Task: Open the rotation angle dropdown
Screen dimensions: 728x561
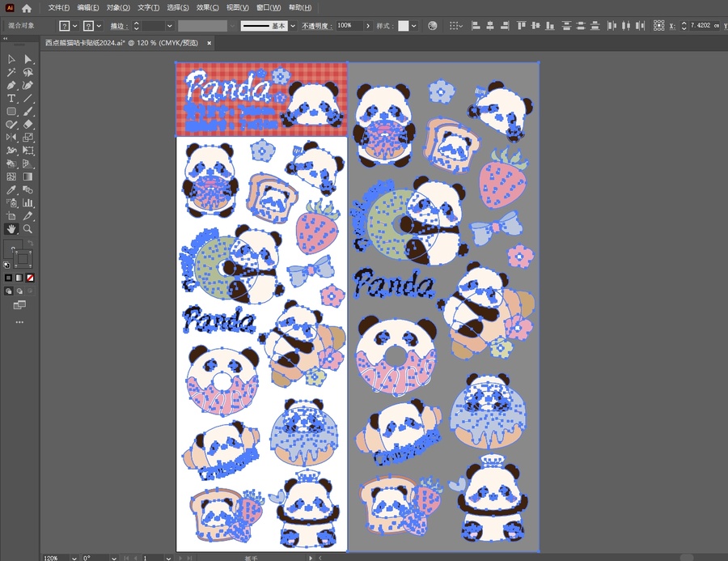Action: tap(114, 558)
